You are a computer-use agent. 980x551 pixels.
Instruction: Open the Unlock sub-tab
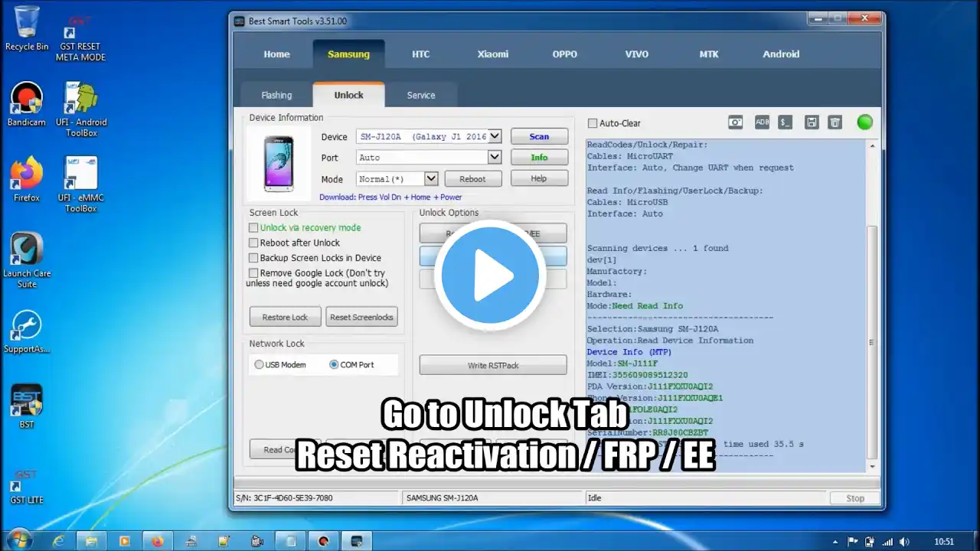tap(348, 94)
